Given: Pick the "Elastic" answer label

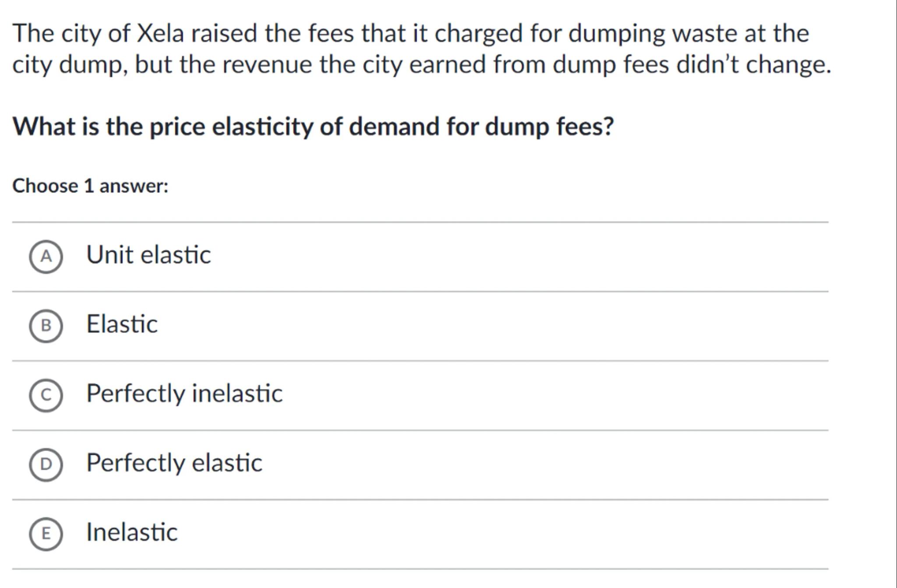Looking at the screenshot, I should (x=122, y=324).
